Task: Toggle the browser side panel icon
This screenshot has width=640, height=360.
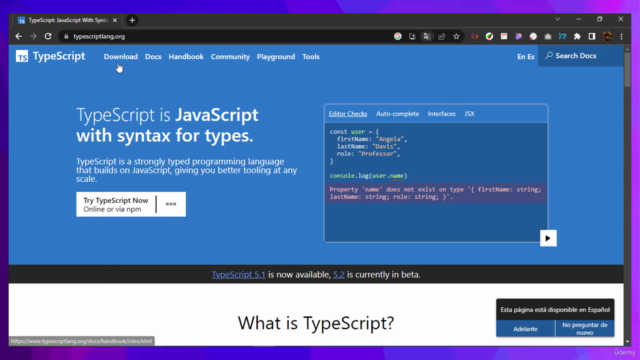Action: [592, 36]
